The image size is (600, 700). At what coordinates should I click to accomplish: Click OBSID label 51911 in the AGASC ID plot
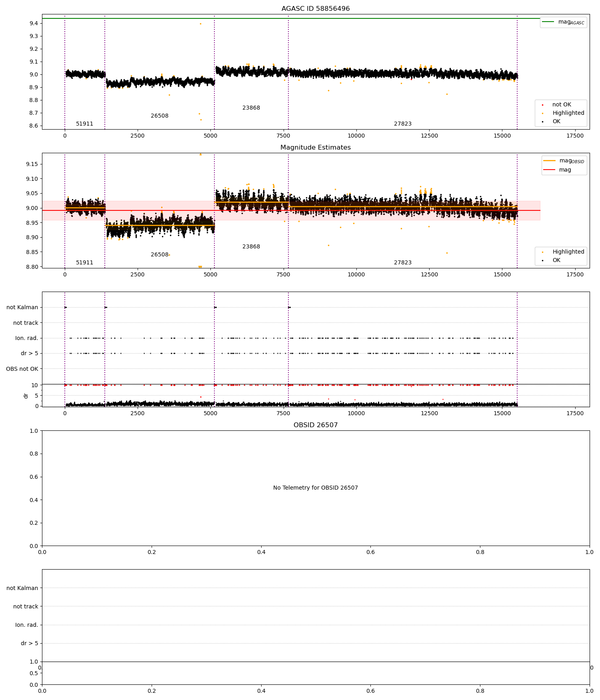coord(84,124)
